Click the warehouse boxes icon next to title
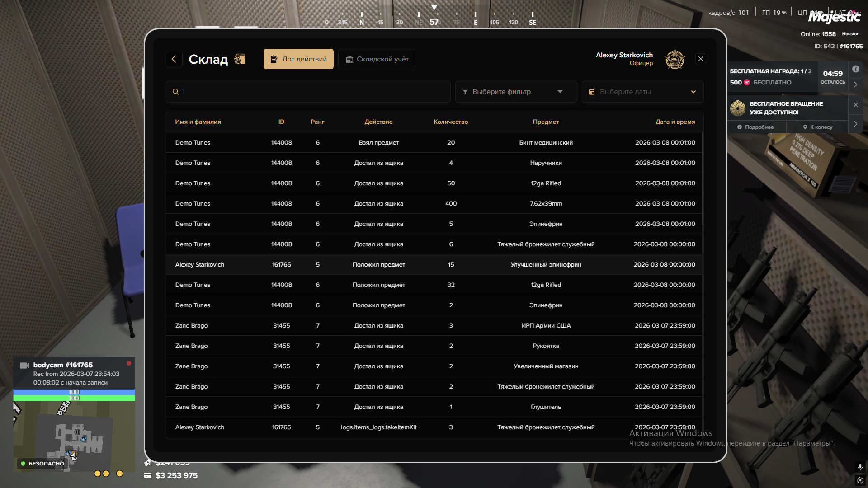Screen dimensions: 868x488 click(240, 59)
